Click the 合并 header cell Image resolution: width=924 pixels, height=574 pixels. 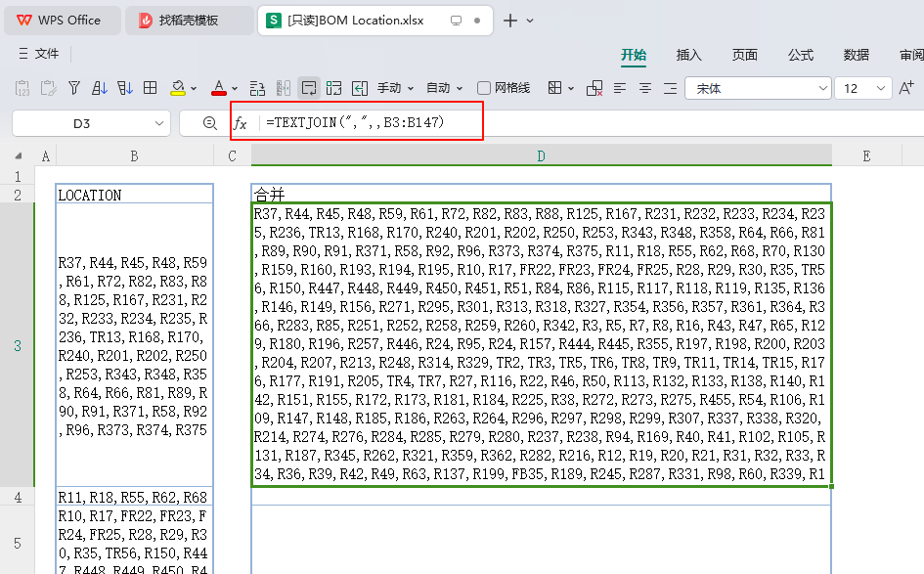pos(541,195)
